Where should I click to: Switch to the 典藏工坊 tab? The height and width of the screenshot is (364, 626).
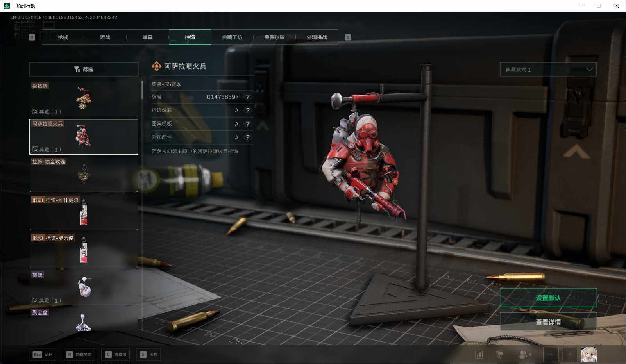(x=232, y=37)
